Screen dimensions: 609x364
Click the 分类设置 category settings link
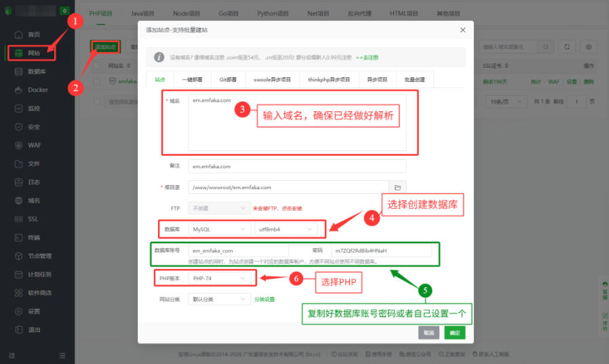coord(264,299)
